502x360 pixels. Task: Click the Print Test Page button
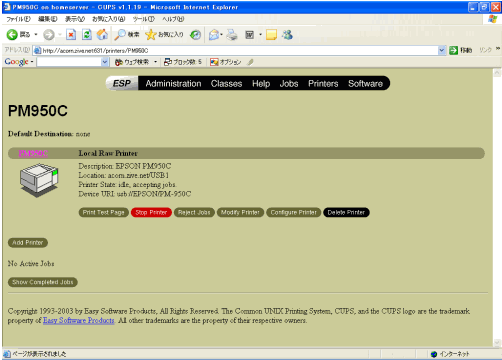point(103,212)
